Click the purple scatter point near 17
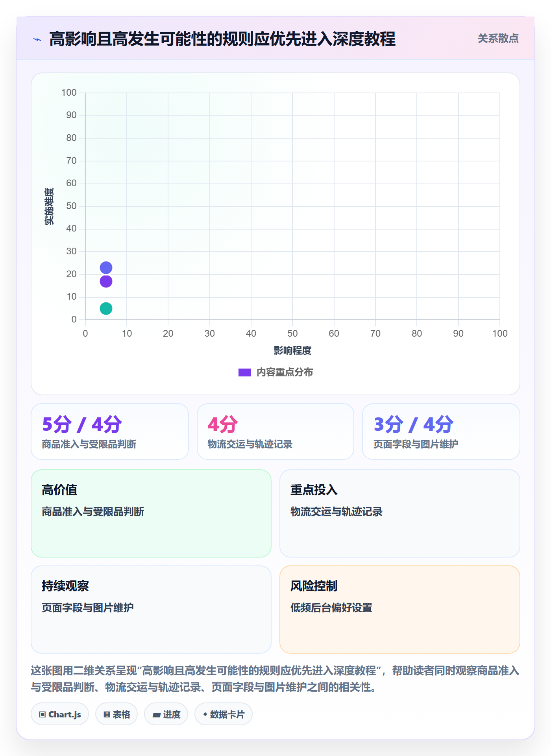This screenshot has width=551, height=756. point(106,281)
